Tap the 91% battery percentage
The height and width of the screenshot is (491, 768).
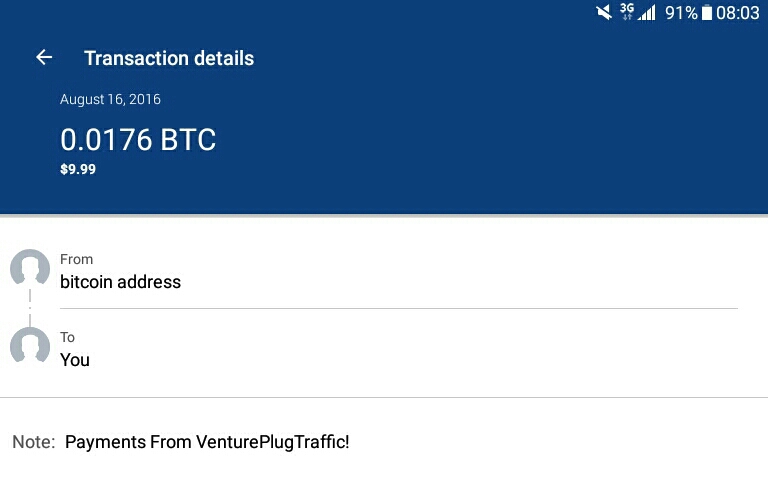coord(681,13)
